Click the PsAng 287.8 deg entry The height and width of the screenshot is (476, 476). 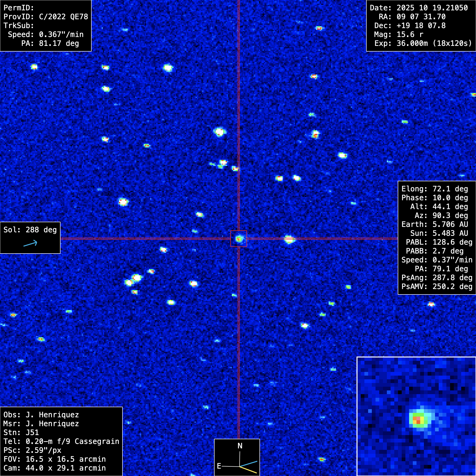(437, 278)
